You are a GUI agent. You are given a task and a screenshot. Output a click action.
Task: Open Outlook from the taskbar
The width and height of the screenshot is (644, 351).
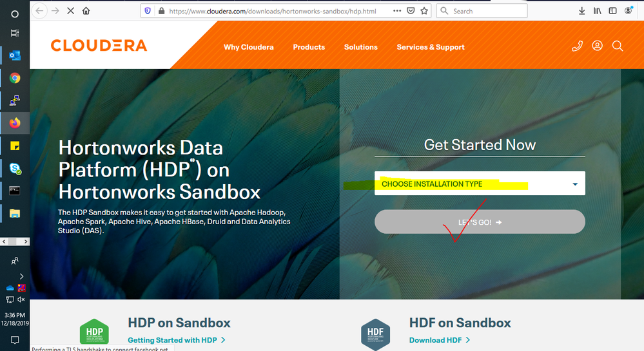point(15,55)
